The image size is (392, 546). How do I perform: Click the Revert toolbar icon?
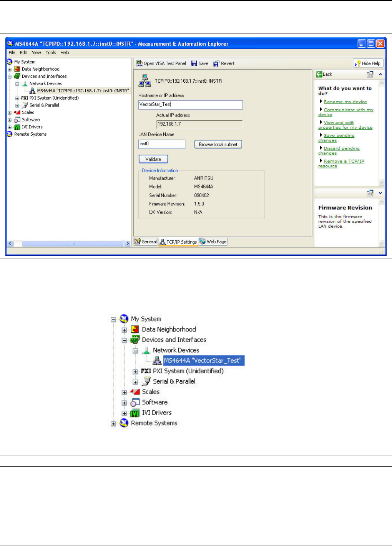coord(216,63)
